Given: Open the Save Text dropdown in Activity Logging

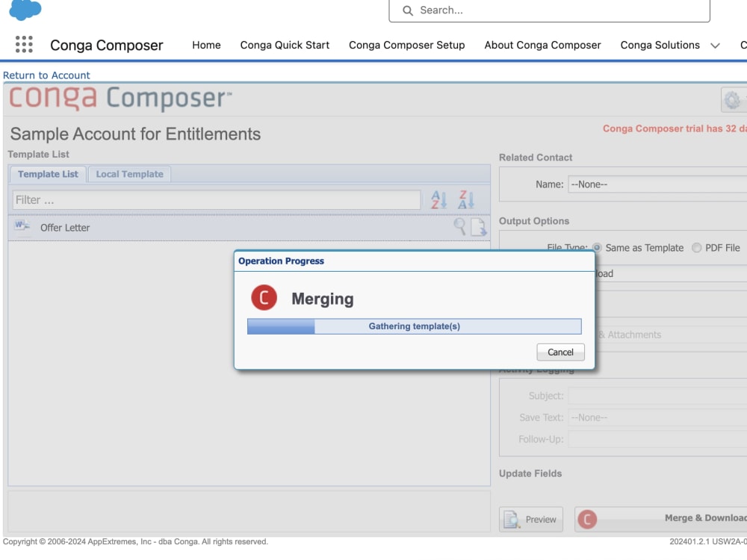Looking at the screenshot, I should click(657, 417).
